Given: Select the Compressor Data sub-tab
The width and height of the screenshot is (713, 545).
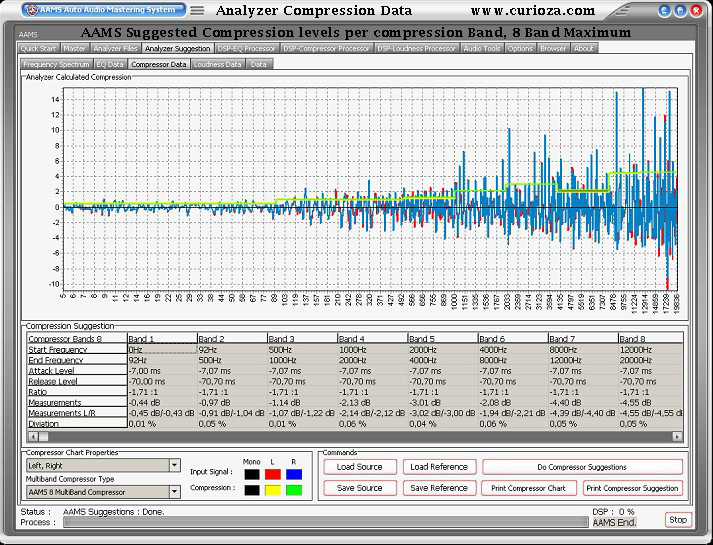Looking at the screenshot, I should (x=159, y=64).
